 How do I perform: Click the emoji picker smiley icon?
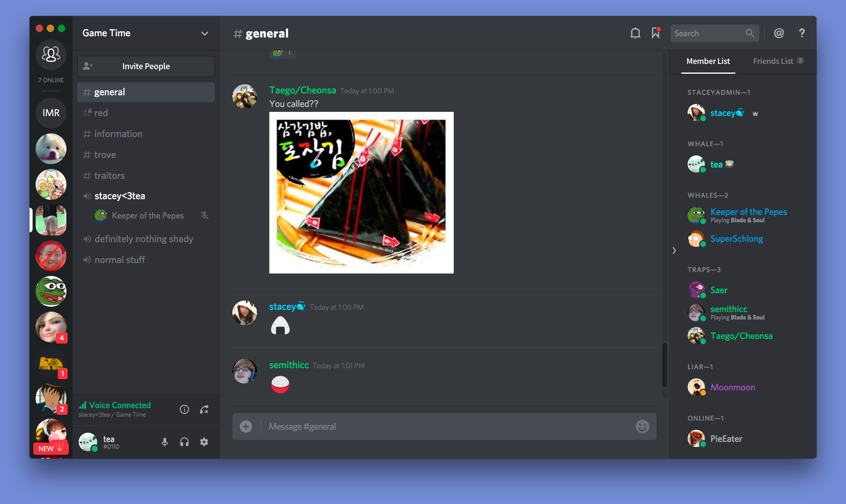(x=643, y=427)
